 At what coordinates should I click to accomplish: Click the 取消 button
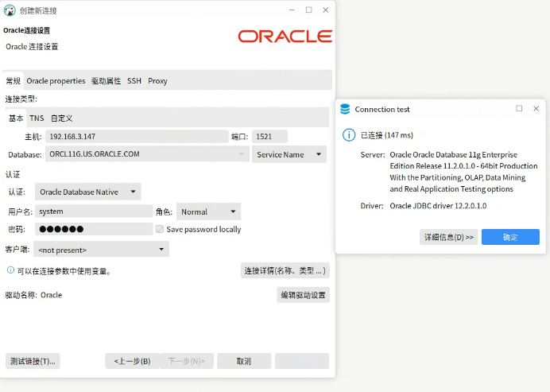[x=244, y=361]
